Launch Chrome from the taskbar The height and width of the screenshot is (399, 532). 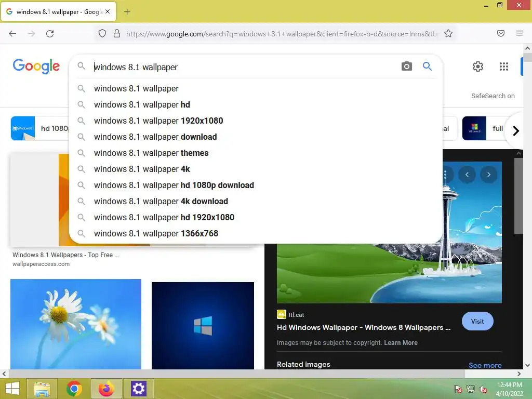(x=74, y=389)
